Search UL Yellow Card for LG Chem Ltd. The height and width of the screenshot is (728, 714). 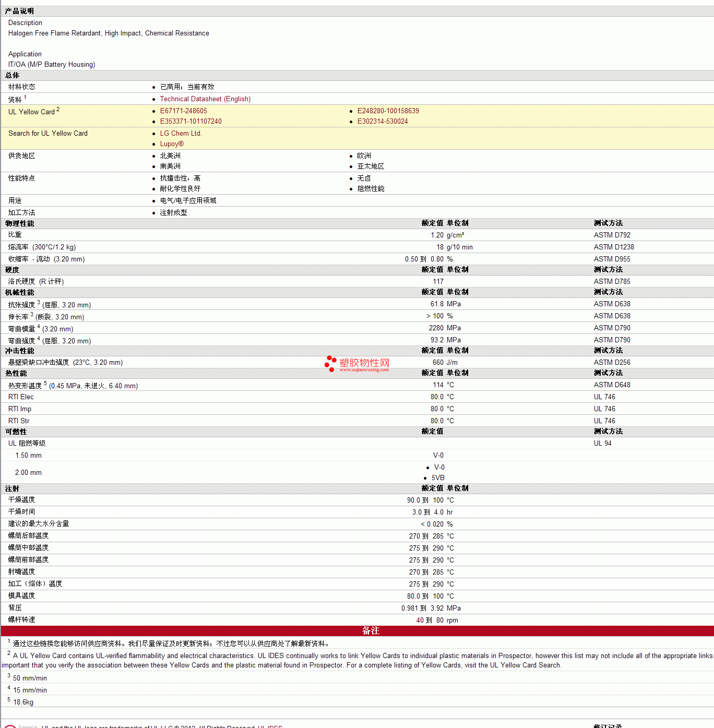(181, 134)
